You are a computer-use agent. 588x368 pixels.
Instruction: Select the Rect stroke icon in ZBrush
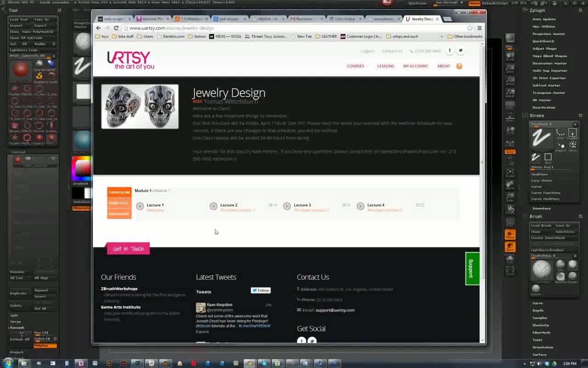[548, 158]
